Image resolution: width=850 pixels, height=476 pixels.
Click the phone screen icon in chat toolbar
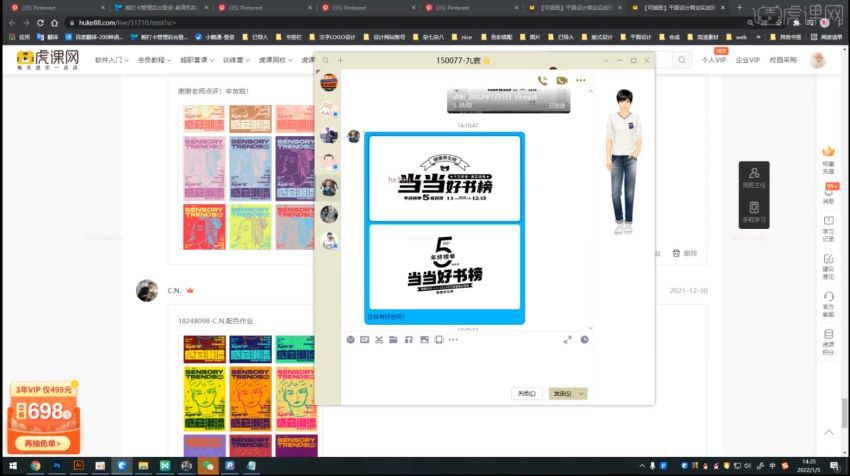pos(439,339)
